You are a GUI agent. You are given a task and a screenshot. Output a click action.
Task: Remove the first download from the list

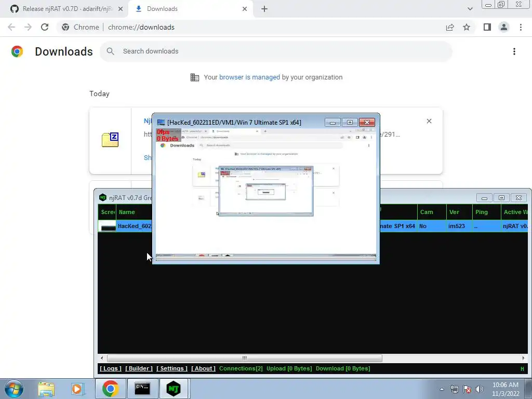pyautogui.click(x=429, y=121)
